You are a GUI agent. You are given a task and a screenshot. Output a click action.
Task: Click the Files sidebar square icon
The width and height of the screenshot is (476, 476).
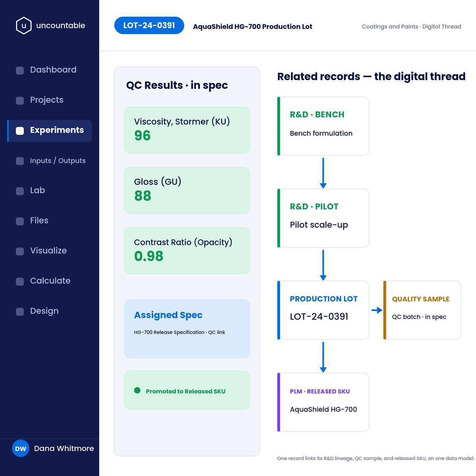coord(20,221)
